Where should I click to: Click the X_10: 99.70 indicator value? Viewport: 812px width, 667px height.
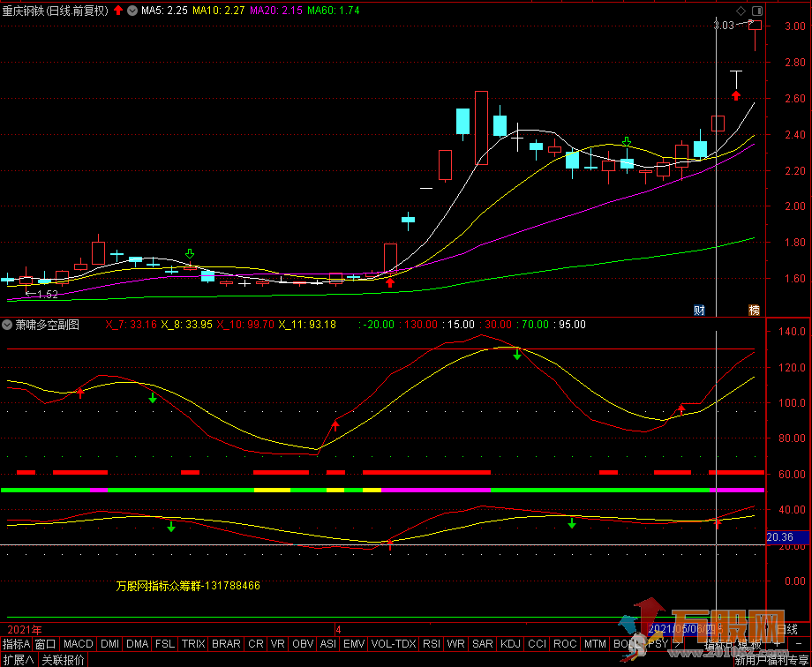(x=245, y=325)
